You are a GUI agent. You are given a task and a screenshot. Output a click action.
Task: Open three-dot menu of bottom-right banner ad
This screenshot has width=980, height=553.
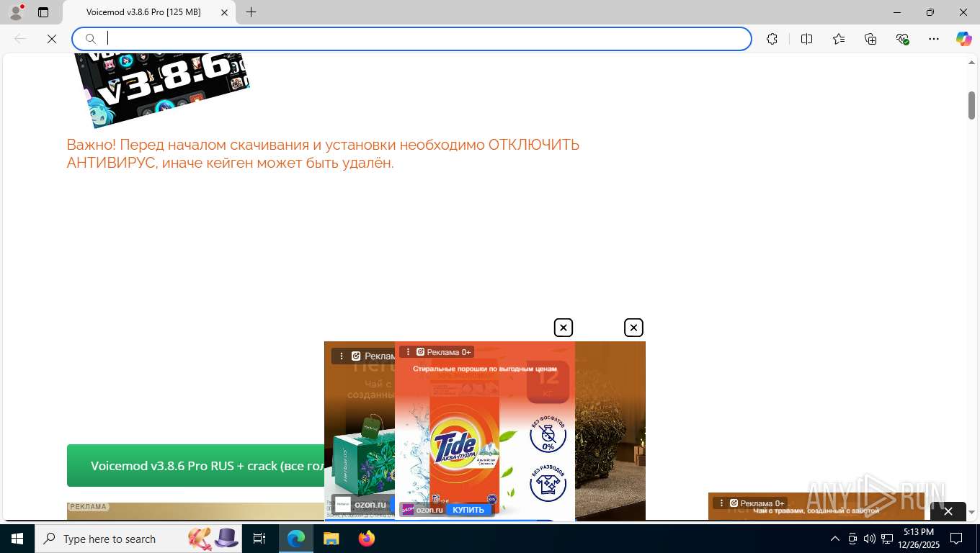721,503
